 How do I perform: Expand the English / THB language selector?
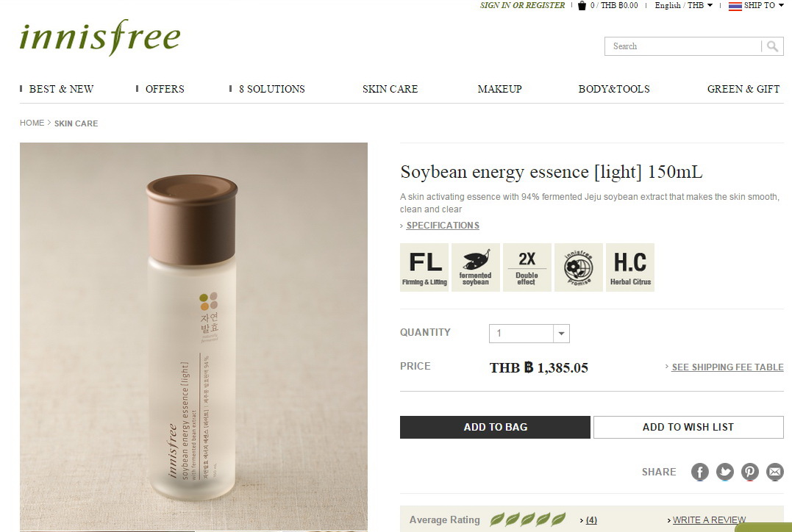pos(684,6)
